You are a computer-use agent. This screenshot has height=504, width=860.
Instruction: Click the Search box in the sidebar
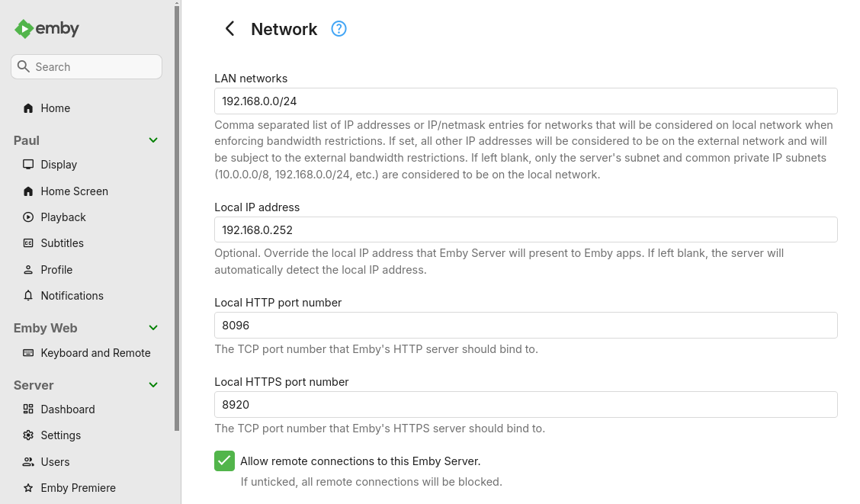[x=86, y=66]
